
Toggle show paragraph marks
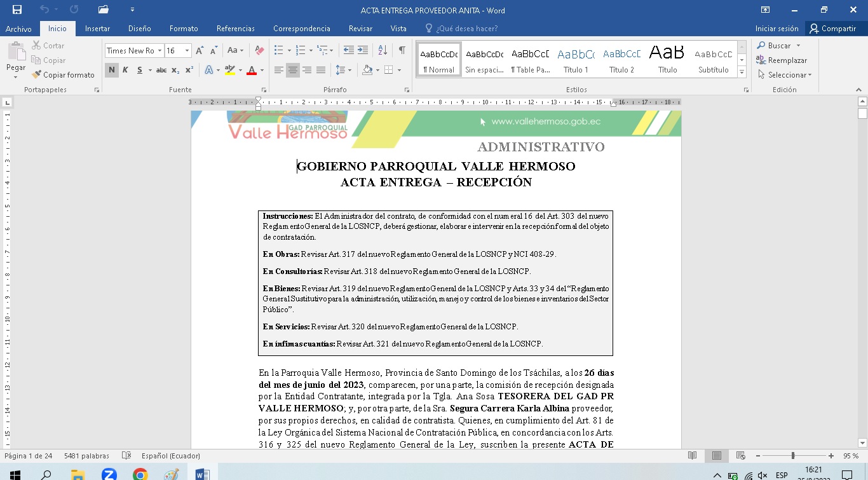click(402, 50)
